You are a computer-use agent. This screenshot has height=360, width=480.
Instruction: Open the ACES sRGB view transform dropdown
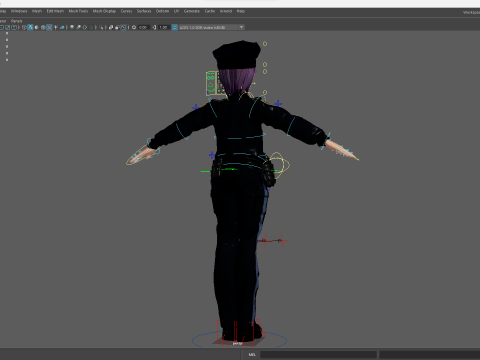212,27
